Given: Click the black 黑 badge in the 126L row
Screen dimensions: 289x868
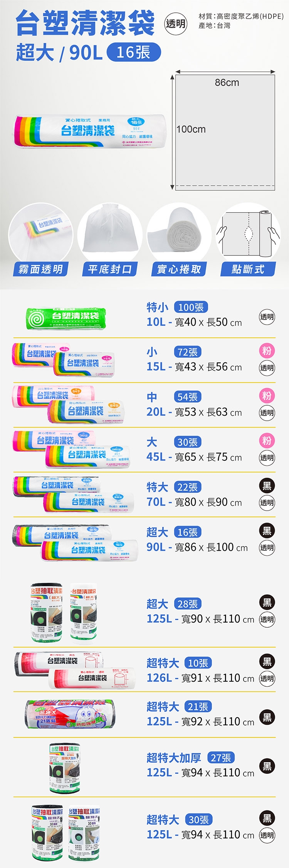Looking at the screenshot, I should coord(267,661).
